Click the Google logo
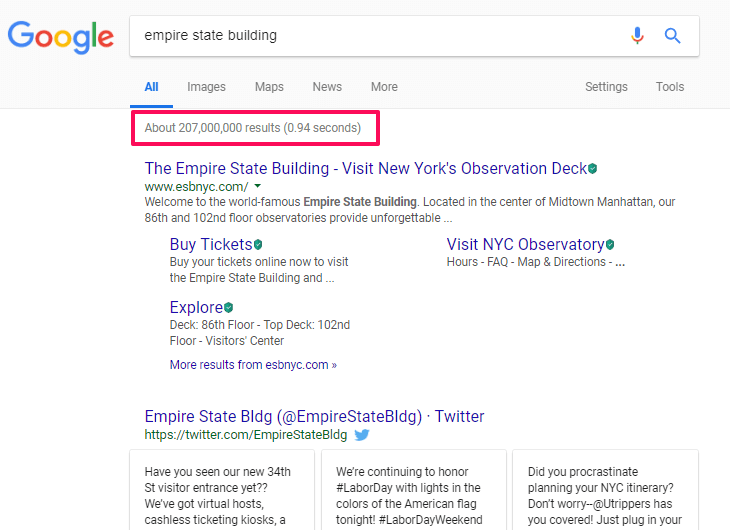The width and height of the screenshot is (730, 530). click(60, 37)
